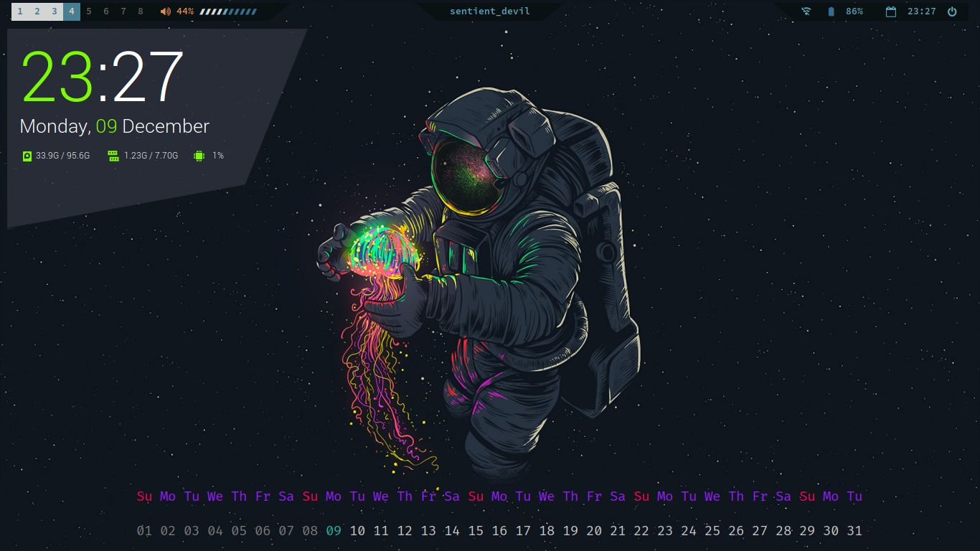Select day 14 in the calendar strip
Screen dimensions: 980x551
point(452,531)
